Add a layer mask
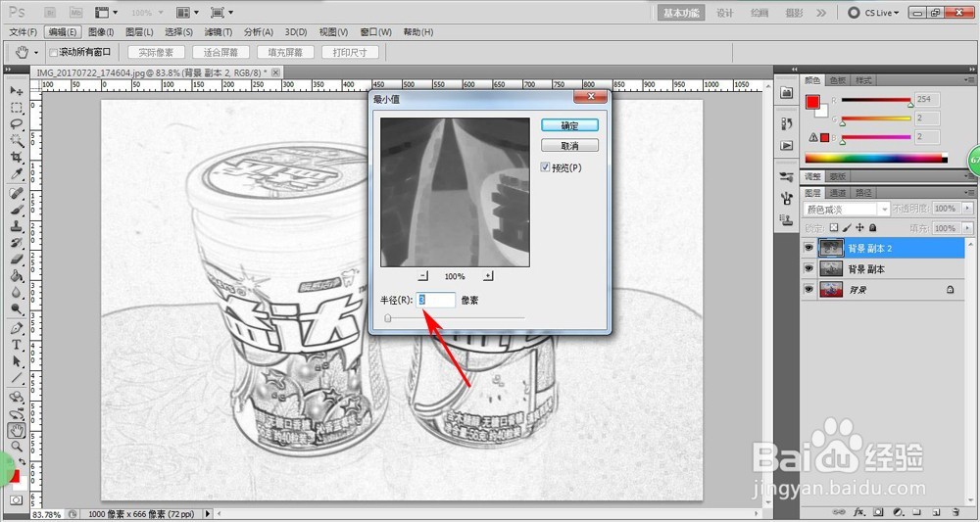 tap(878, 512)
